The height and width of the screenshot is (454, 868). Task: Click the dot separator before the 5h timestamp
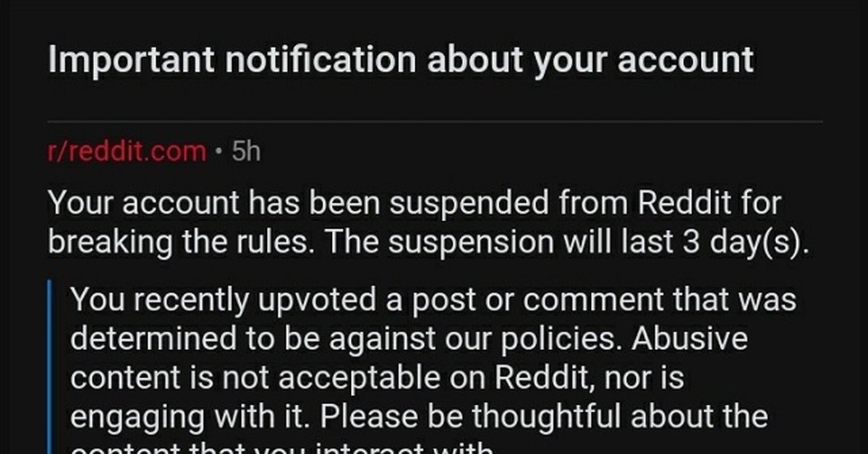click(219, 153)
